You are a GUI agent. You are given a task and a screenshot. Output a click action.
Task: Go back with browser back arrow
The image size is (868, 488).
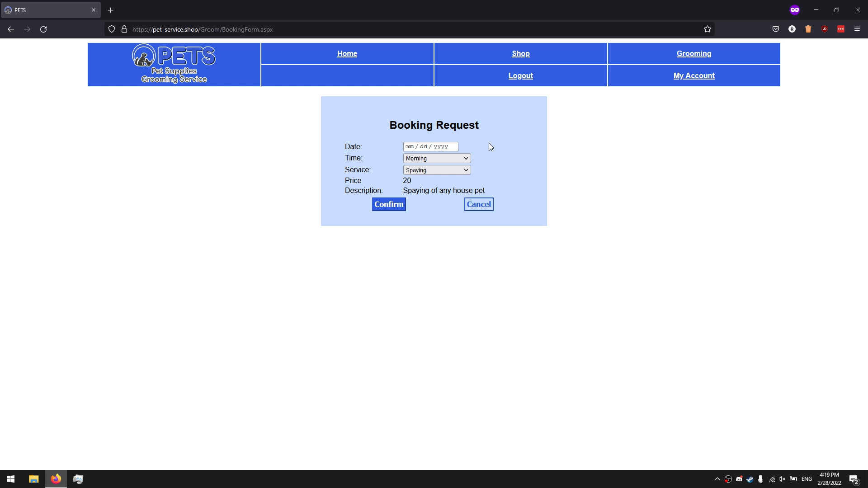tap(11, 29)
